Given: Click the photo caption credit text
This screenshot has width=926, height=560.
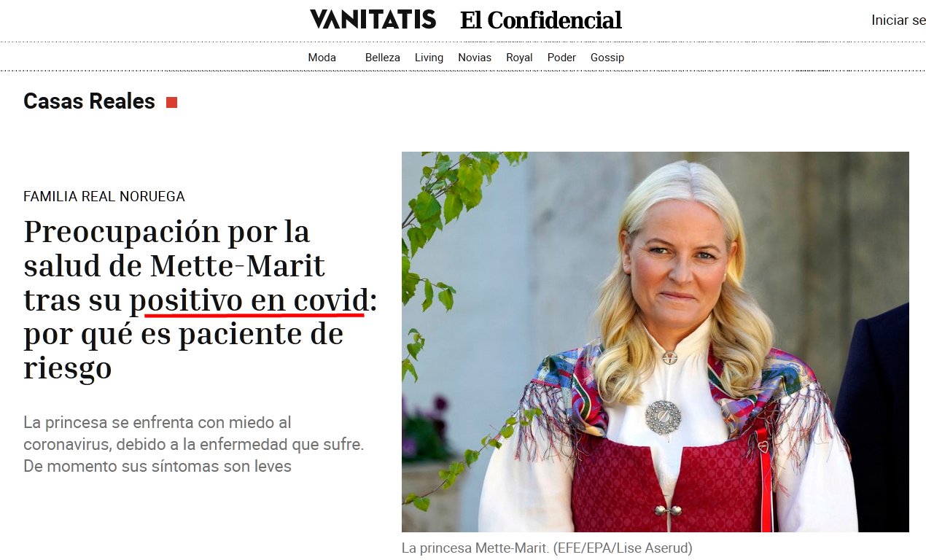Looking at the screenshot, I should (x=547, y=548).
